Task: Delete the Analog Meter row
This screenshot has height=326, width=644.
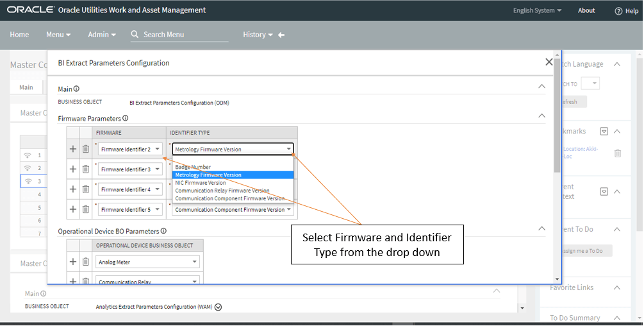Action: tap(85, 261)
